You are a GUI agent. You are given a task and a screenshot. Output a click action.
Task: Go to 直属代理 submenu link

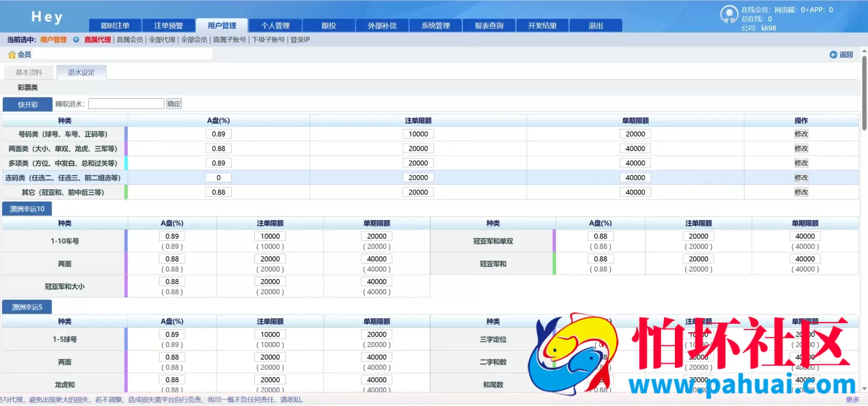(98, 40)
